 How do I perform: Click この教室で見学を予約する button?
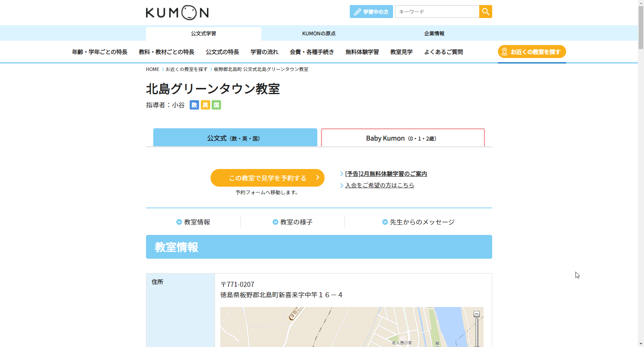268,178
